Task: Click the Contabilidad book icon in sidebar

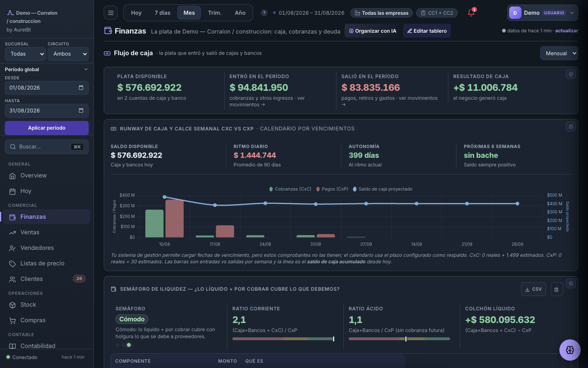Action: coord(13,346)
